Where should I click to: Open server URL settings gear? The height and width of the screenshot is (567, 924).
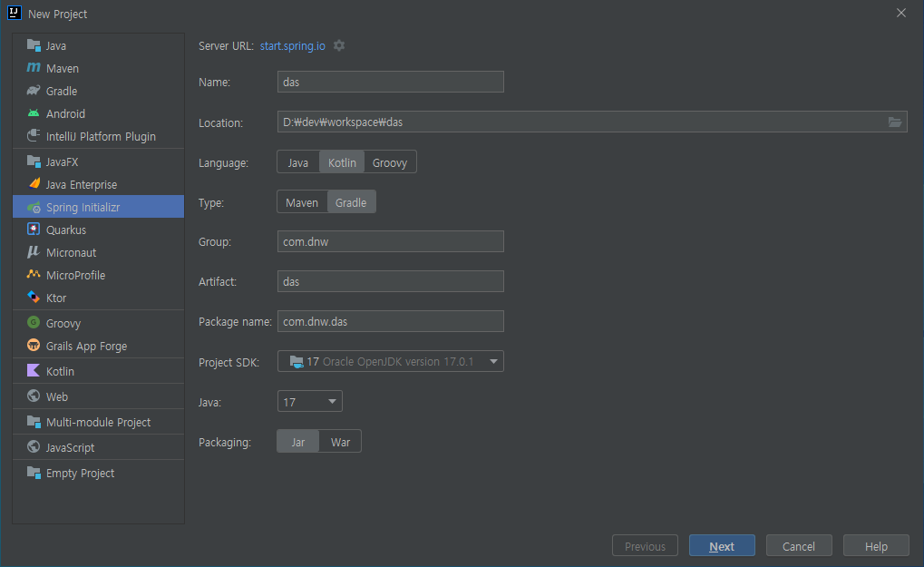point(339,45)
